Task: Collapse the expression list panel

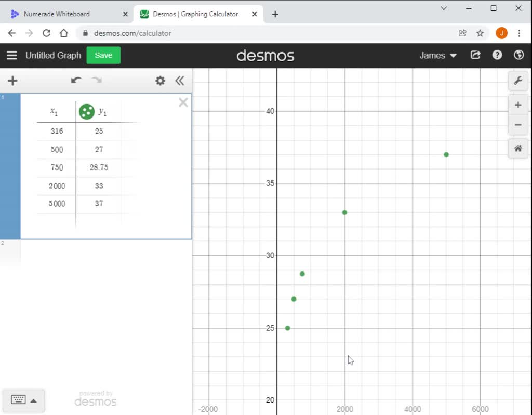Action: pos(180,81)
